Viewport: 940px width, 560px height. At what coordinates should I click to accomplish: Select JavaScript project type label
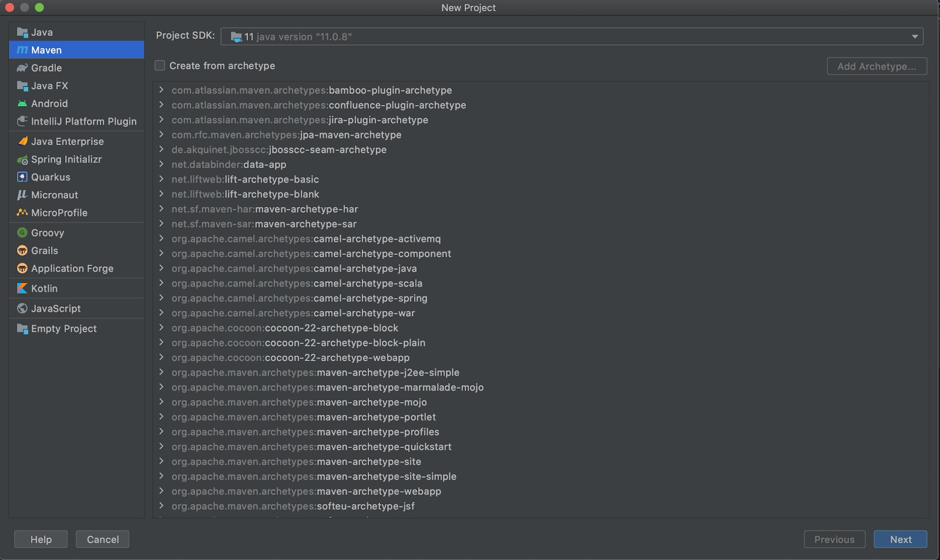(x=56, y=309)
